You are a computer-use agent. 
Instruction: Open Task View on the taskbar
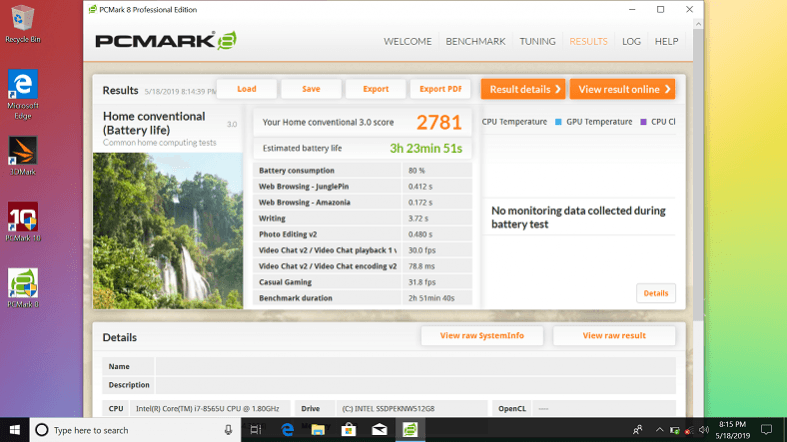tap(255, 430)
